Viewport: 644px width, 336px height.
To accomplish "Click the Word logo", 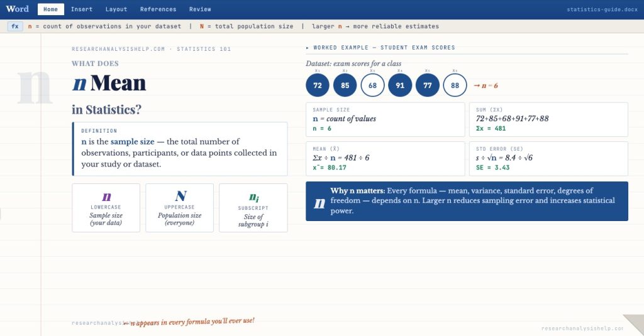I will tap(18, 9).
